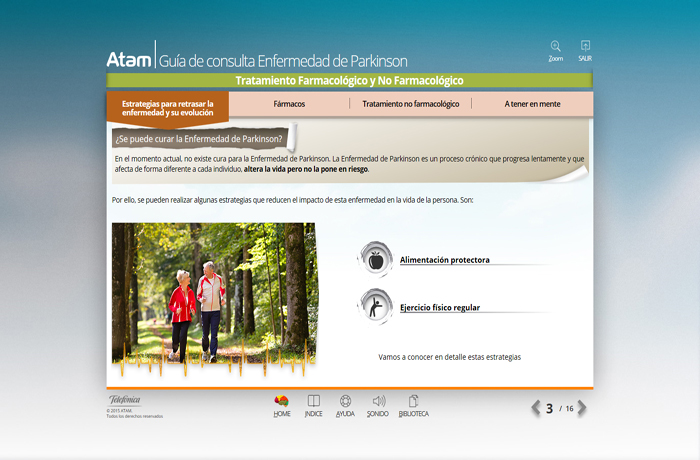Click the exercise figure icon
Screen dimensions: 700x460
point(375,307)
